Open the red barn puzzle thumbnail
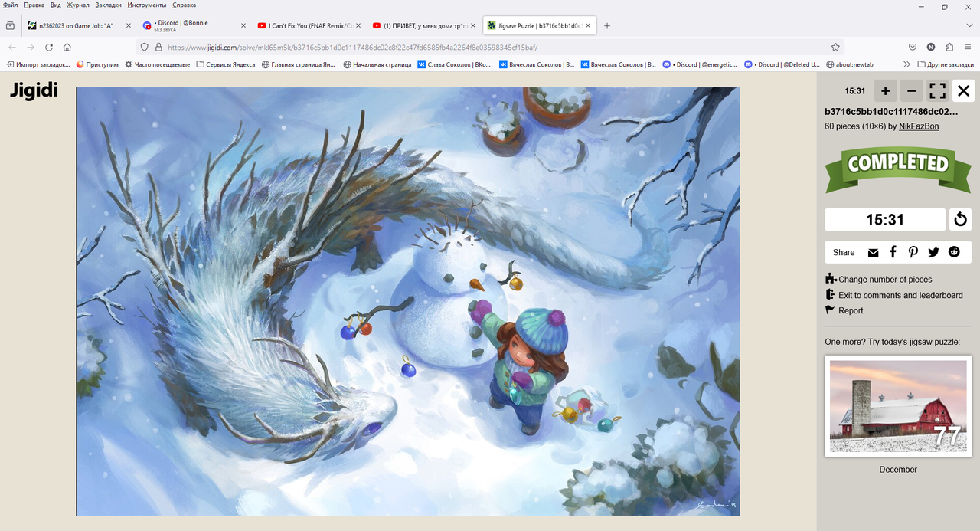 (x=898, y=406)
